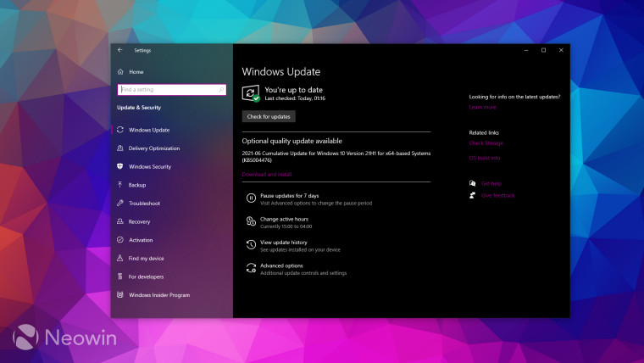Screen dimensions: 644x363
Task: Maximize the Settings window
Action: click(543, 50)
